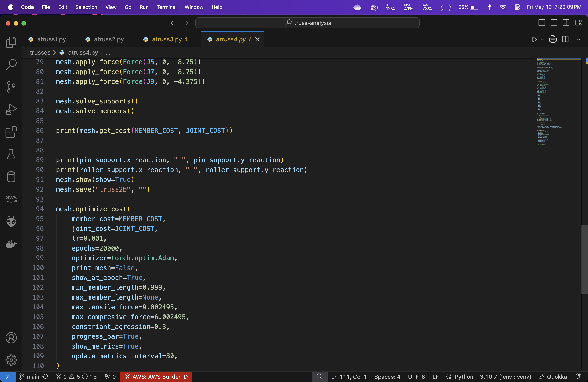Click AWS Builder ID status item
Screen dimensions: 588x382
point(156,377)
